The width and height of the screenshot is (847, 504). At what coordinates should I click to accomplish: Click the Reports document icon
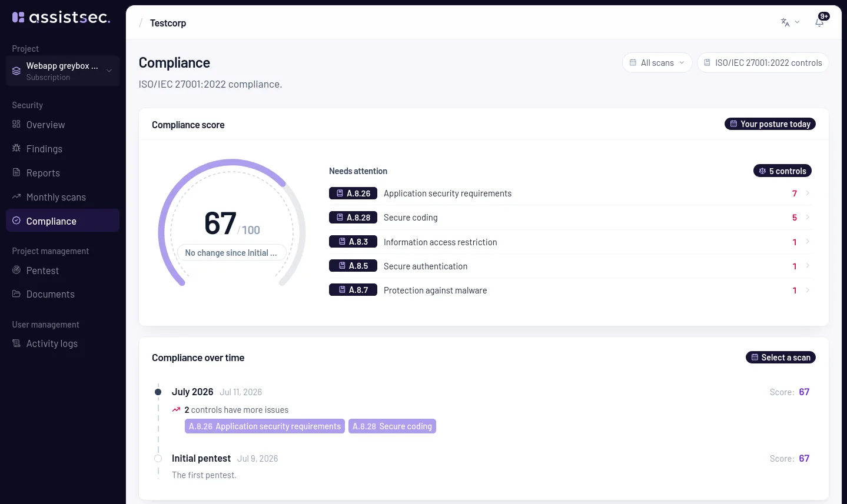(x=16, y=172)
